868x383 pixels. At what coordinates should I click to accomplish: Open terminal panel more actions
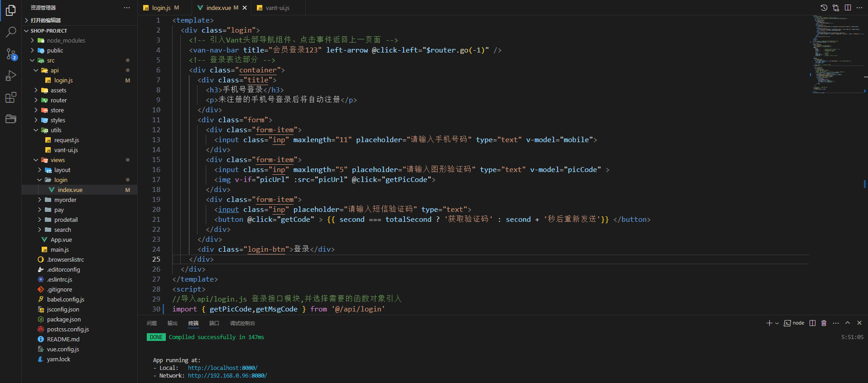836,323
